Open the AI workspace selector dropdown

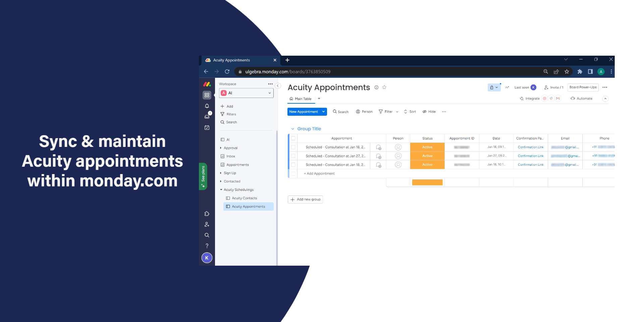246,93
